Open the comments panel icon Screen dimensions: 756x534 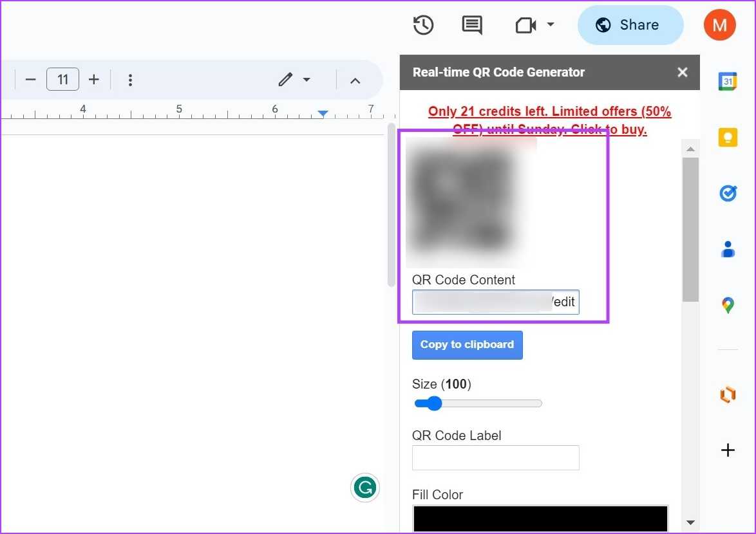pyautogui.click(x=472, y=25)
